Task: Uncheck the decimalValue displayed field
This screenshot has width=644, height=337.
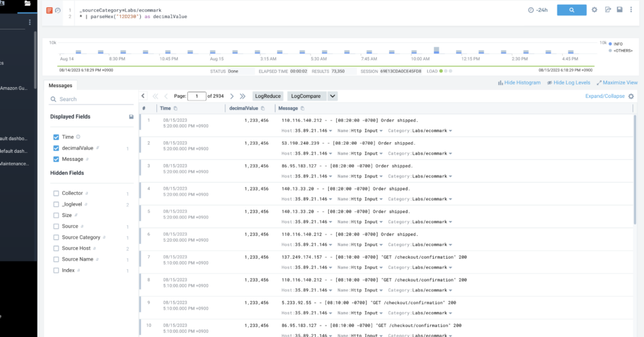Action: pyautogui.click(x=56, y=148)
